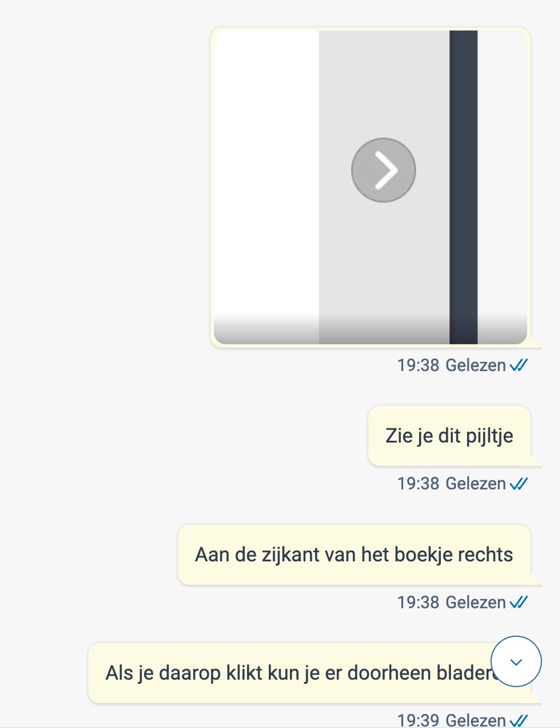Click the 19:38 timestamp below the image

(418, 365)
